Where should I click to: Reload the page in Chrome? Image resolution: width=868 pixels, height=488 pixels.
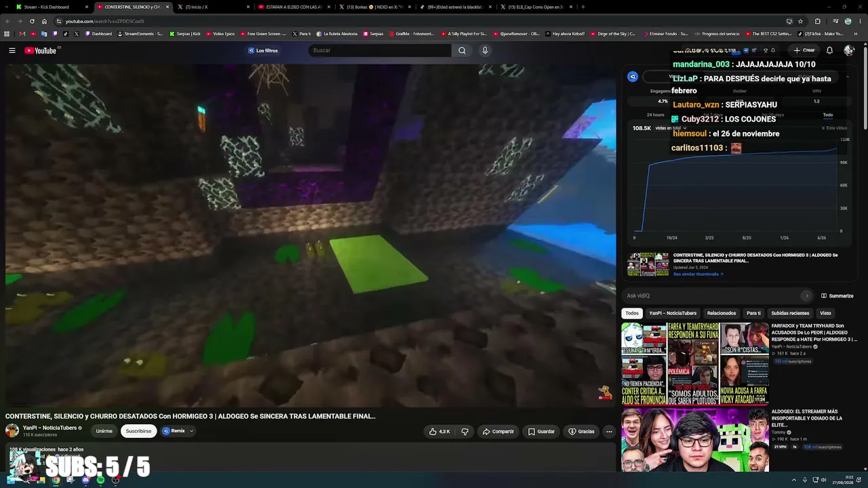click(32, 21)
